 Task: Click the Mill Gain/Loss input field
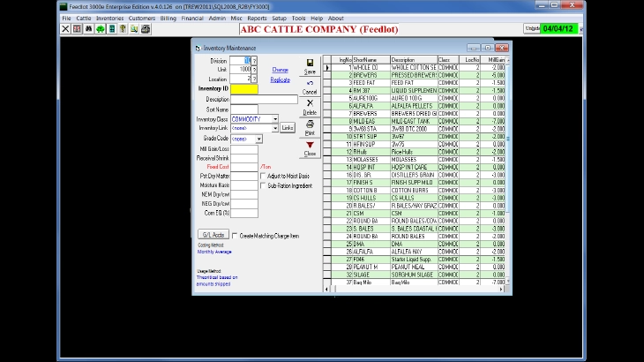tap(244, 148)
